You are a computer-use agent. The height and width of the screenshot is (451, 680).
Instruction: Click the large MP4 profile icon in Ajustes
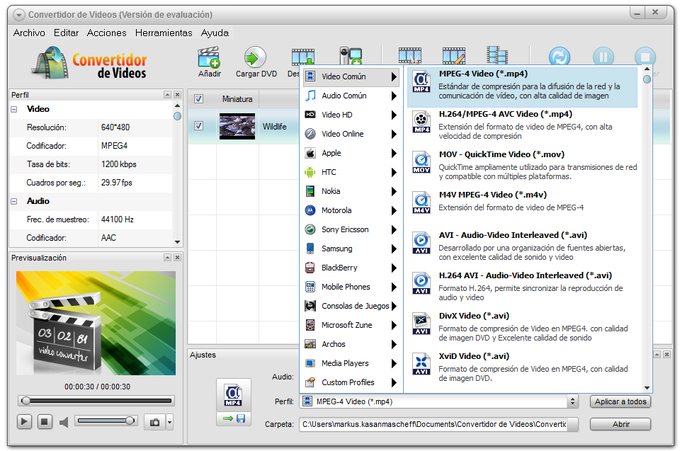[x=233, y=395]
